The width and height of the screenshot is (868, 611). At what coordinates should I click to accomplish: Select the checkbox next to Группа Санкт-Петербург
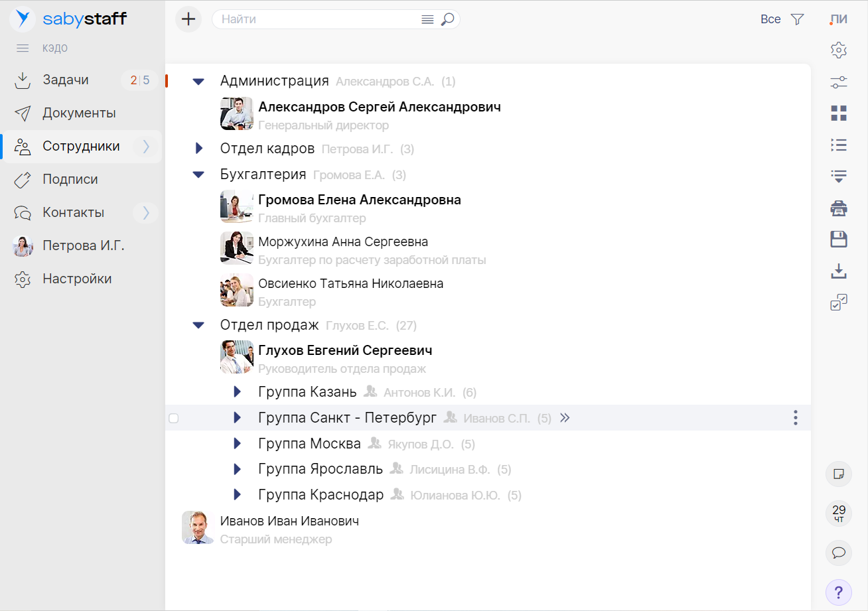tap(173, 418)
